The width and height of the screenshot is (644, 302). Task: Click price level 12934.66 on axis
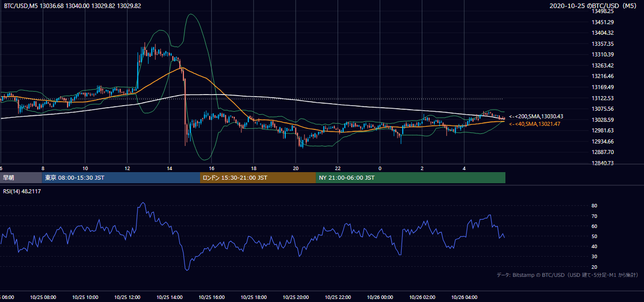point(603,141)
